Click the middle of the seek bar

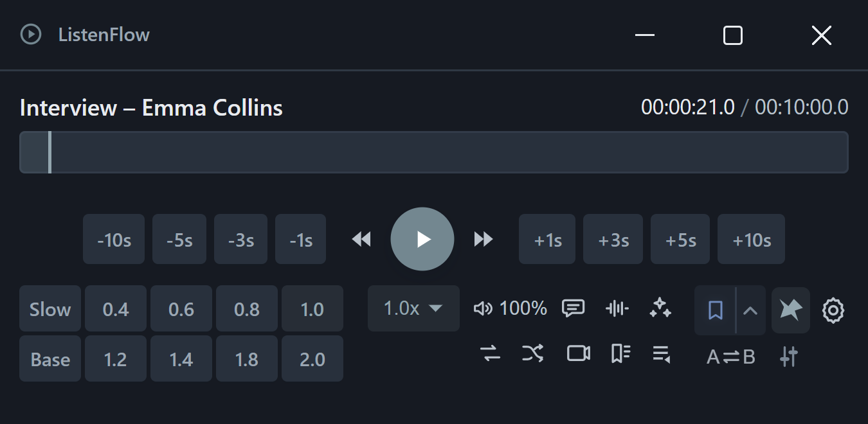(434, 152)
